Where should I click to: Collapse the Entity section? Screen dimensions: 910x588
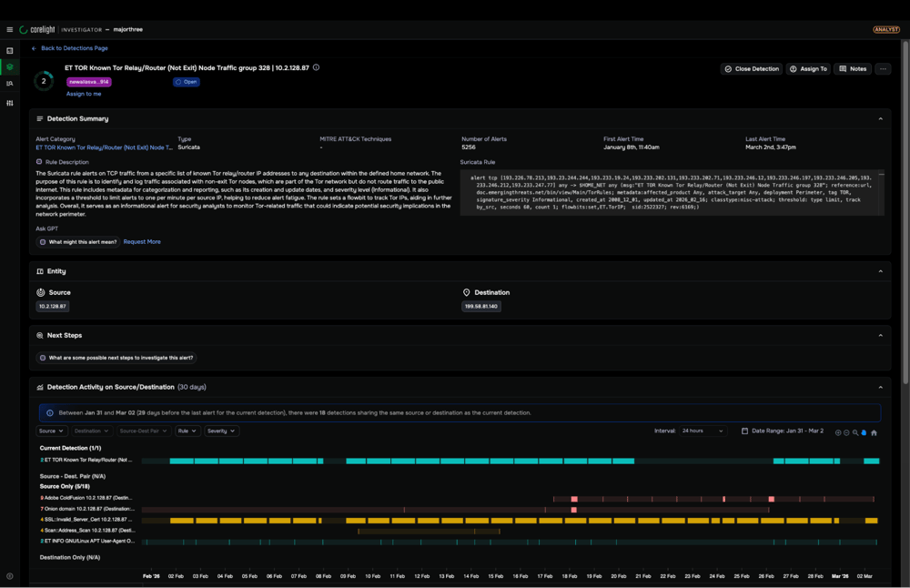click(880, 271)
